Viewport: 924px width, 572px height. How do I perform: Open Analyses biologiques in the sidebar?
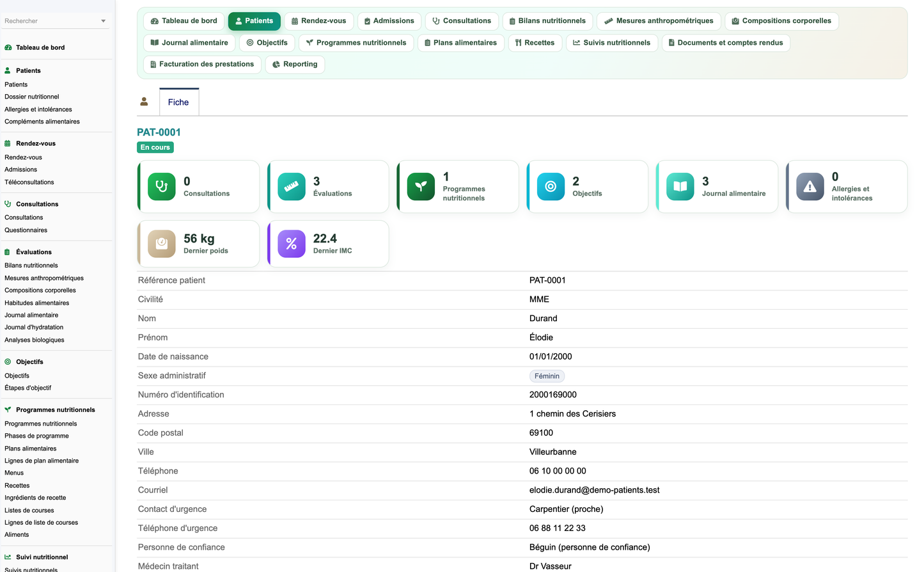(35, 340)
